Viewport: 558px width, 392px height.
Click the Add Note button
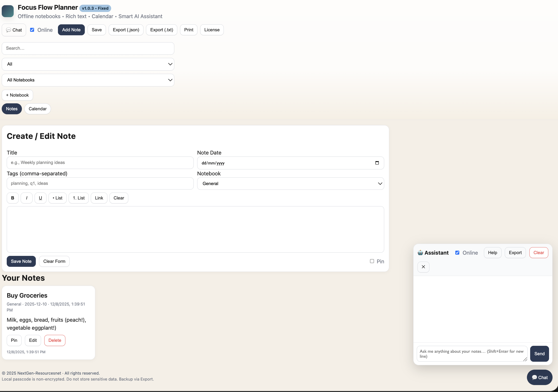coord(71,30)
